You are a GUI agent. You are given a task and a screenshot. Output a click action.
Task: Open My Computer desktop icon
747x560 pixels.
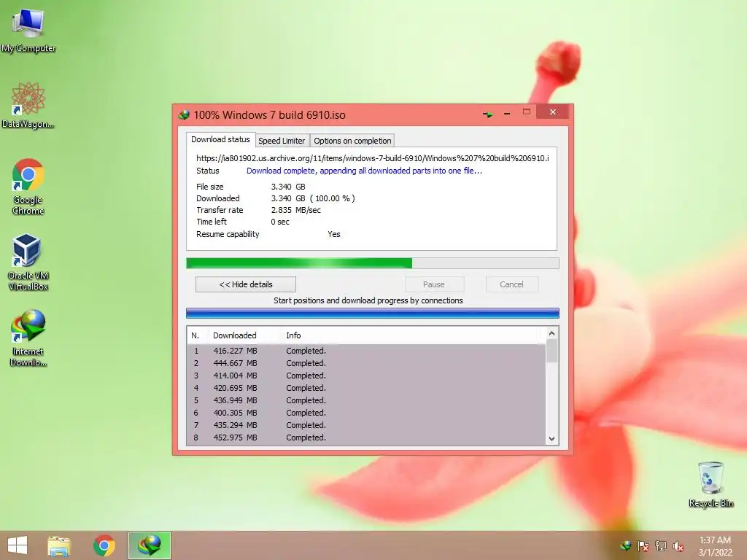click(x=28, y=29)
